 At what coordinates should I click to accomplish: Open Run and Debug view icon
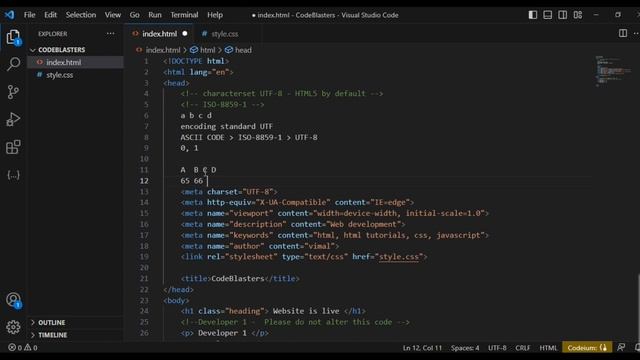pos(13,120)
